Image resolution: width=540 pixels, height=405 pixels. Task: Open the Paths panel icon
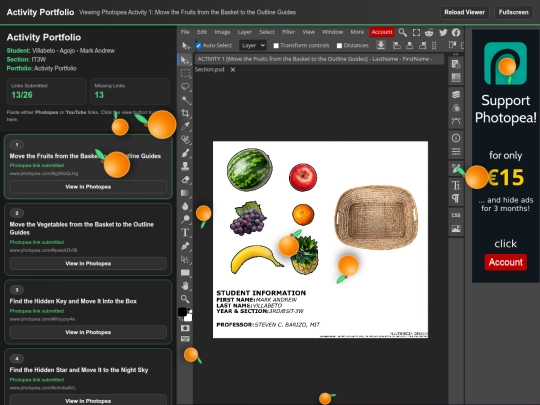pos(456,121)
